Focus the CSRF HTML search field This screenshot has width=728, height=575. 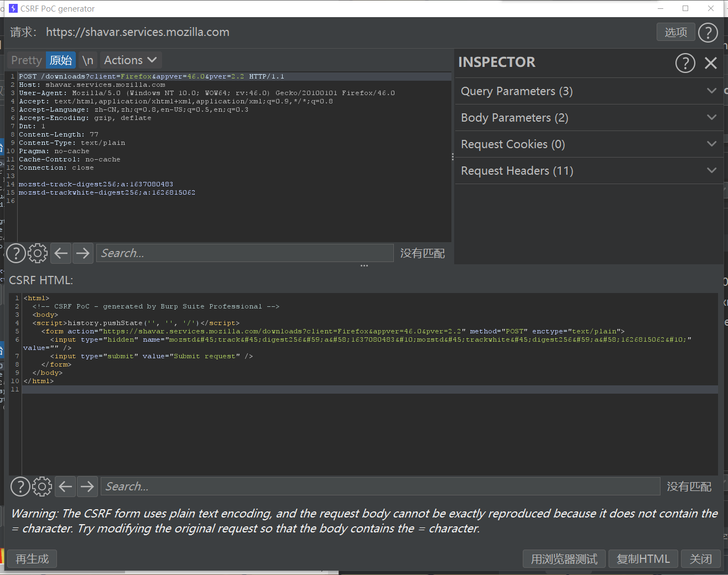pyautogui.click(x=380, y=487)
